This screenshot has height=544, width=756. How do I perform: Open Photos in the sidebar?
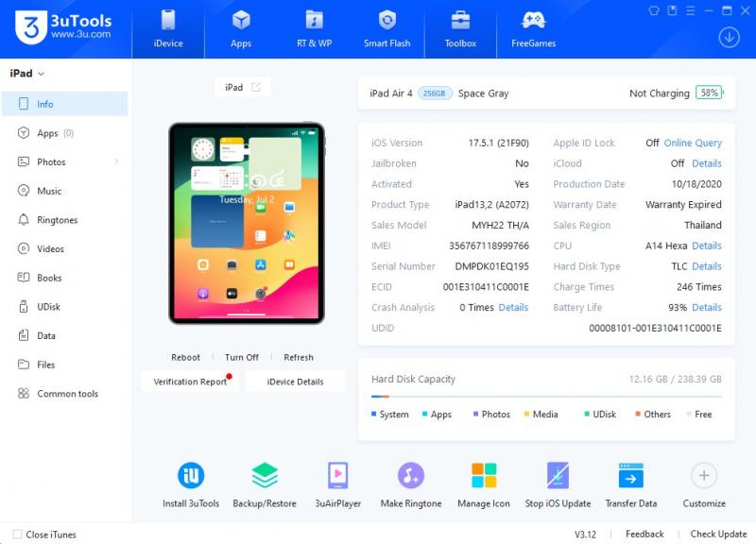64,161
